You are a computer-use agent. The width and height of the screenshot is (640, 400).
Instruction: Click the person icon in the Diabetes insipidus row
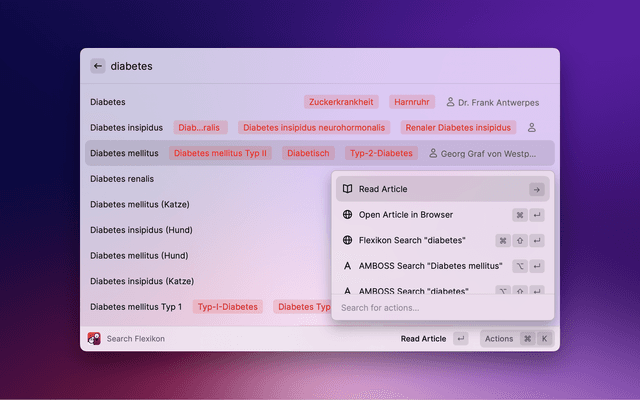[532, 128]
